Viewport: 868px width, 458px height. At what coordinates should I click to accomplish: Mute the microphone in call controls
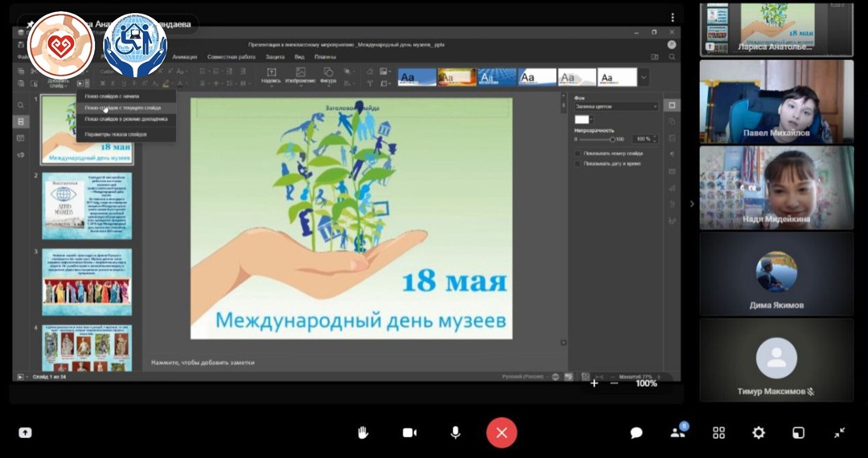pyautogui.click(x=456, y=432)
